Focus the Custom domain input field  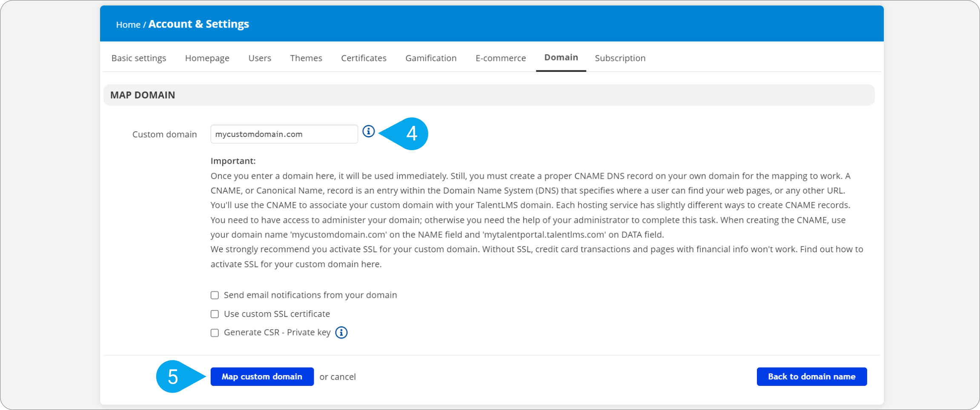(x=284, y=134)
